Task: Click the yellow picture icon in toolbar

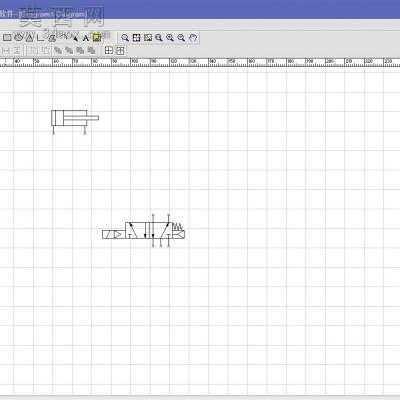Action: pyautogui.click(x=97, y=38)
